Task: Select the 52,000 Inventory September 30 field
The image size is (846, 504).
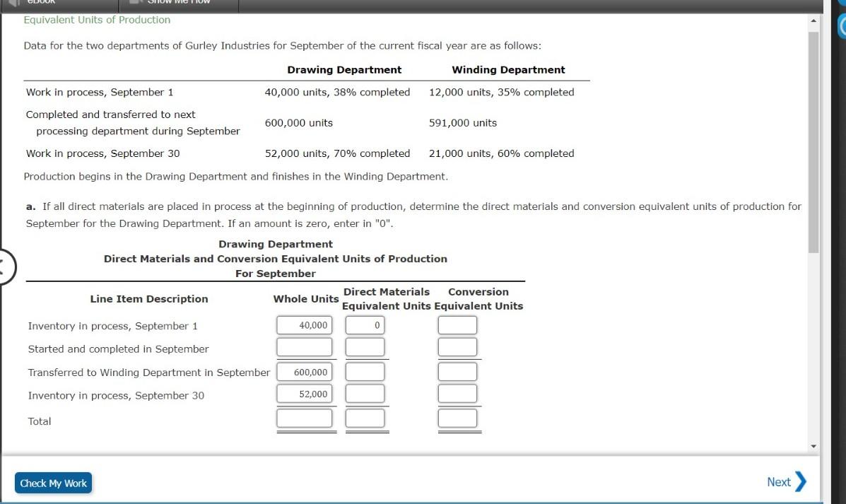Action: [x=304, y=393]
